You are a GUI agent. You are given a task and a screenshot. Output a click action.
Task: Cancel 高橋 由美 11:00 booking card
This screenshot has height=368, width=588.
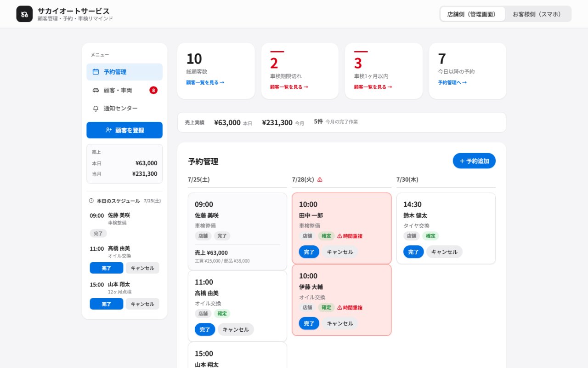pyautogui.click(x=236, y=329)
